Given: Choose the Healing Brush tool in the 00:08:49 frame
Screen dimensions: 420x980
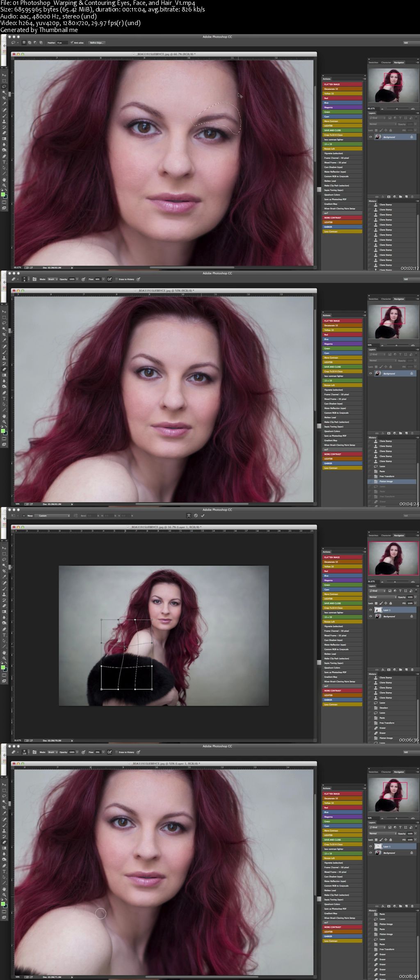Looking at the screenshot, I should 4,819.
